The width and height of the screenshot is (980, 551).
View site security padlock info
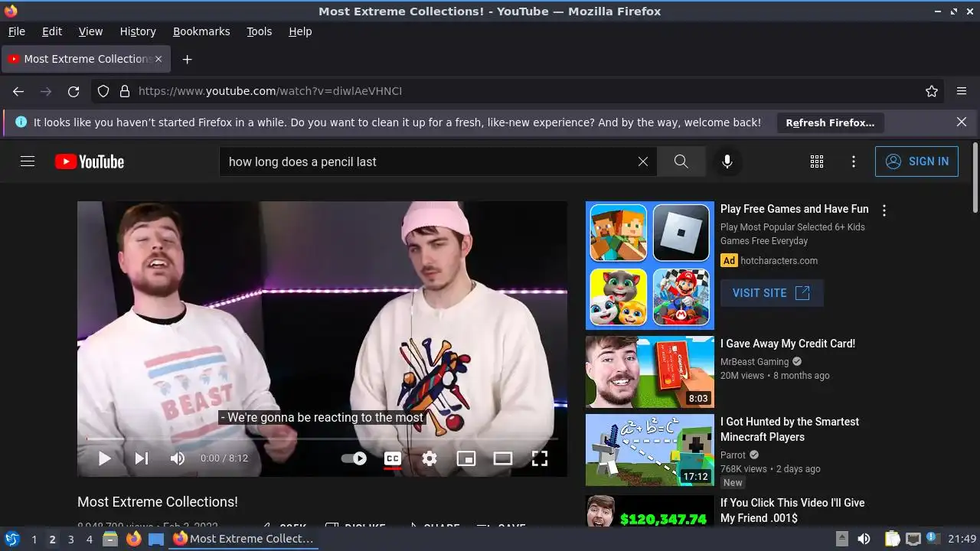click(x=125, y=91)
